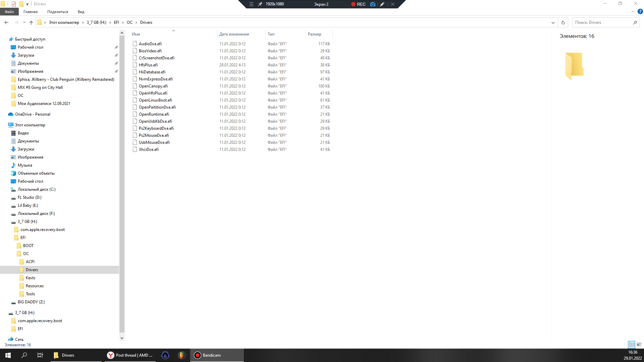Image resolution: width=644 pixels, height=362 pixels.
Task: Switch to large icons view button
Action: [x=639, y=345]
